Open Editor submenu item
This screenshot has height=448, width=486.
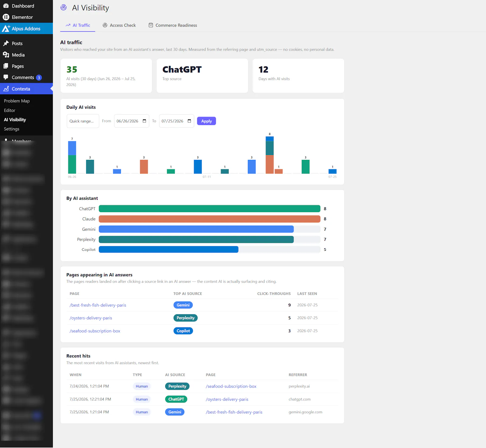click(x=9, y=110)
